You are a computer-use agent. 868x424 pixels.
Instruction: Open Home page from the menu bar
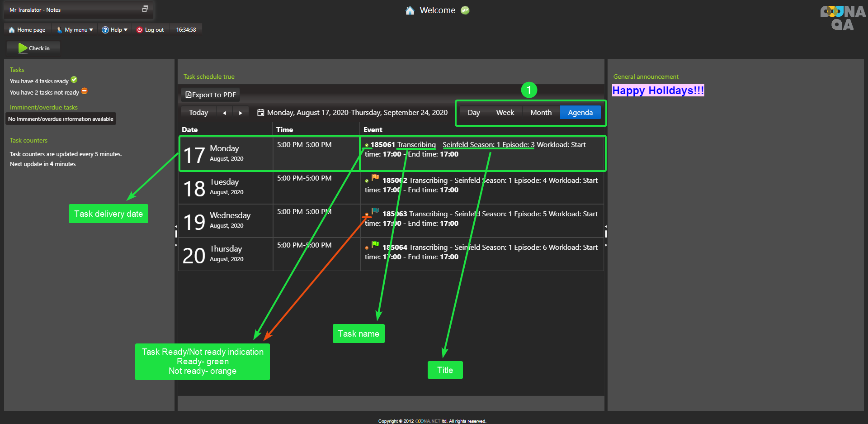pyautogui.click(x=27, y=30)
